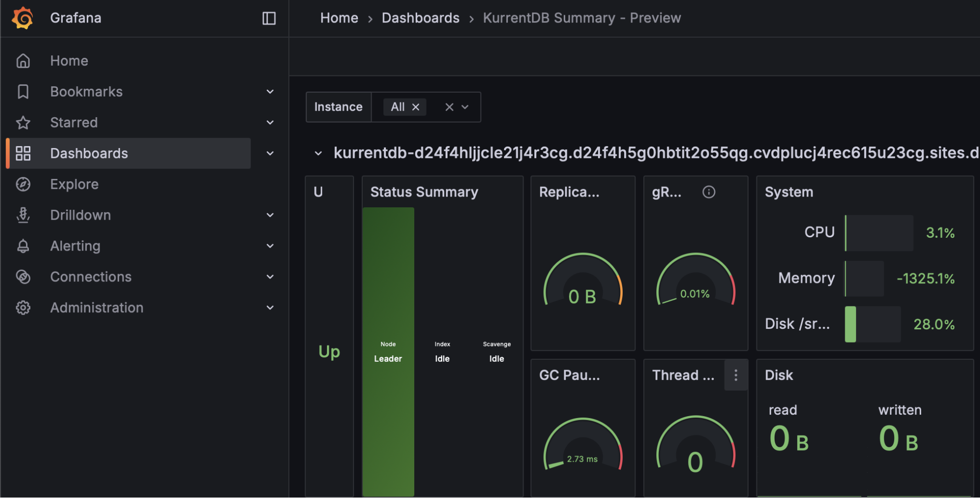The height and width of the screenshot is (498, 980).
Task: Open Alerting via the bell icon
Action: tap(23, 246)
